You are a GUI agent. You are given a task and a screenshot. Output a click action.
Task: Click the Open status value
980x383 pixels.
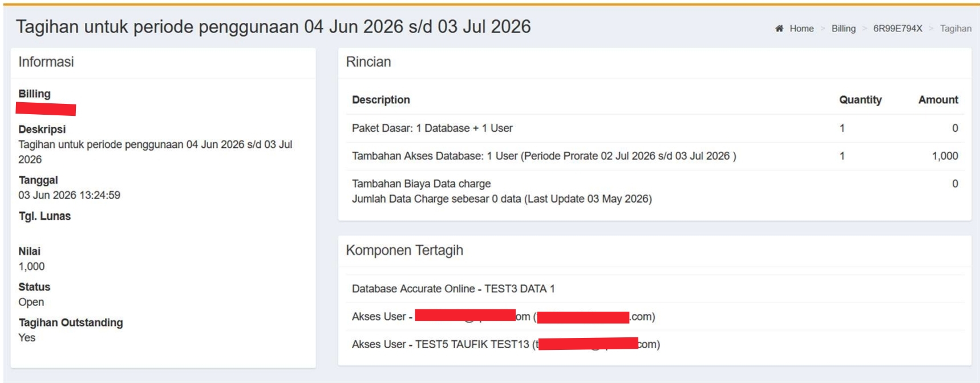point(31,302)
